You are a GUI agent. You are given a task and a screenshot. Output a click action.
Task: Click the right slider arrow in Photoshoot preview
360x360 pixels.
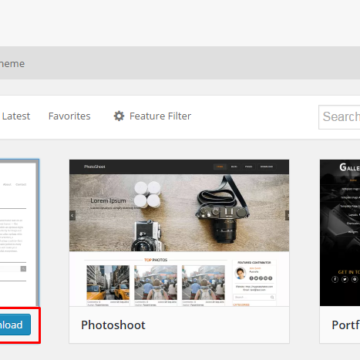click(287, 216)
